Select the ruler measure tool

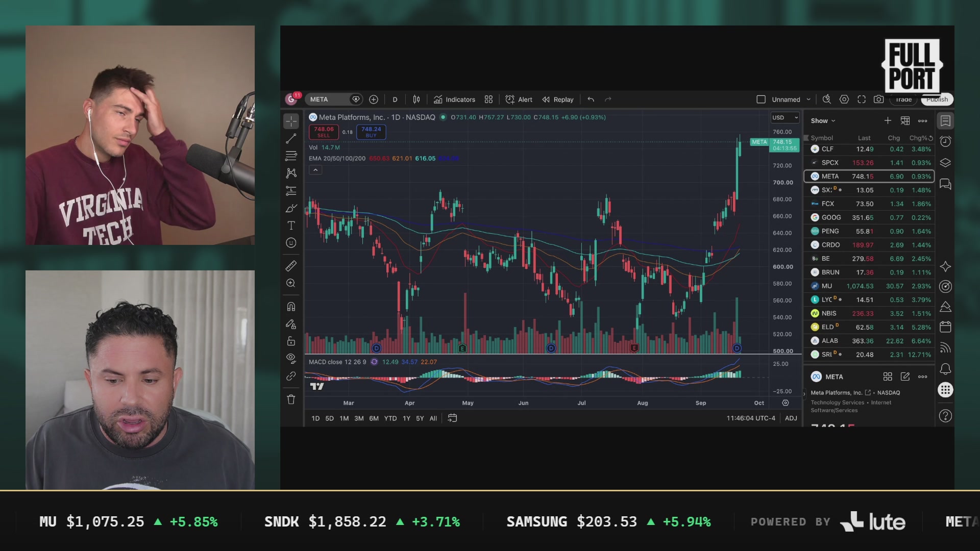coord(291,266)
